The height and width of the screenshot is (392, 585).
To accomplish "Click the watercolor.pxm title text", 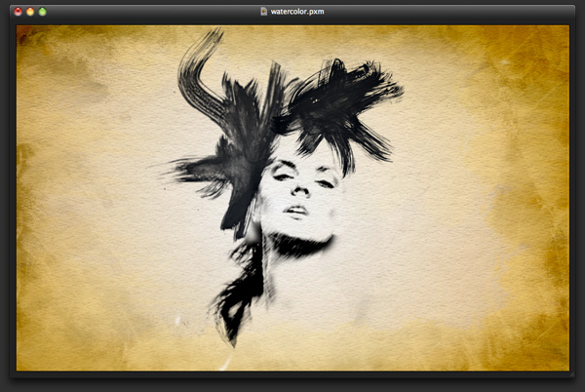I will 297,12.
